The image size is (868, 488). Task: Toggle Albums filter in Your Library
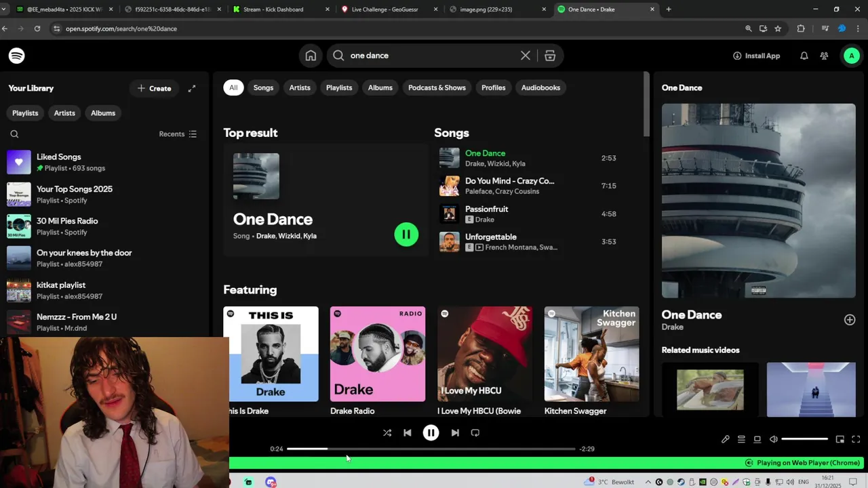tap(103, 113)
